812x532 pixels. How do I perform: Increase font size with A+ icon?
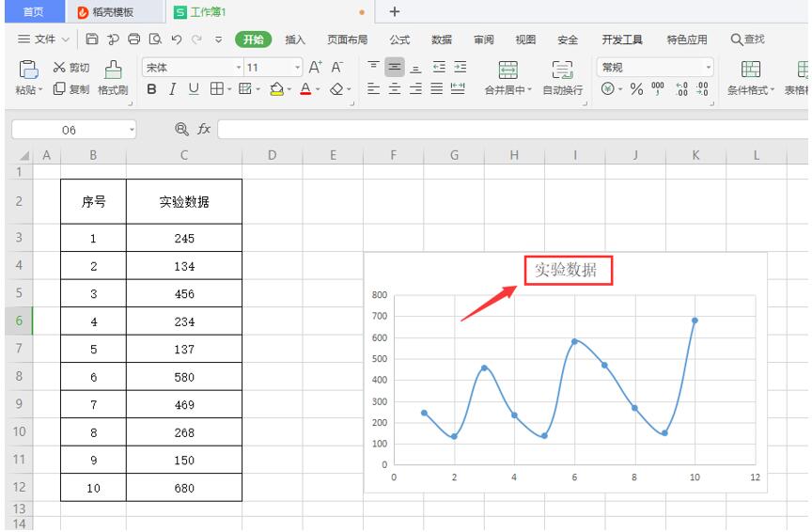(x=315, y=68)
